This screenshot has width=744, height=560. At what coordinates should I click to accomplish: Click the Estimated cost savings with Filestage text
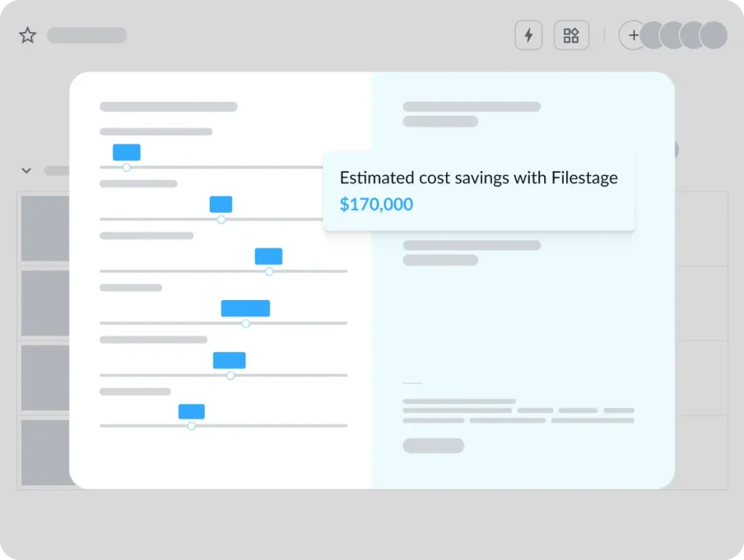[x=478, y=178]
